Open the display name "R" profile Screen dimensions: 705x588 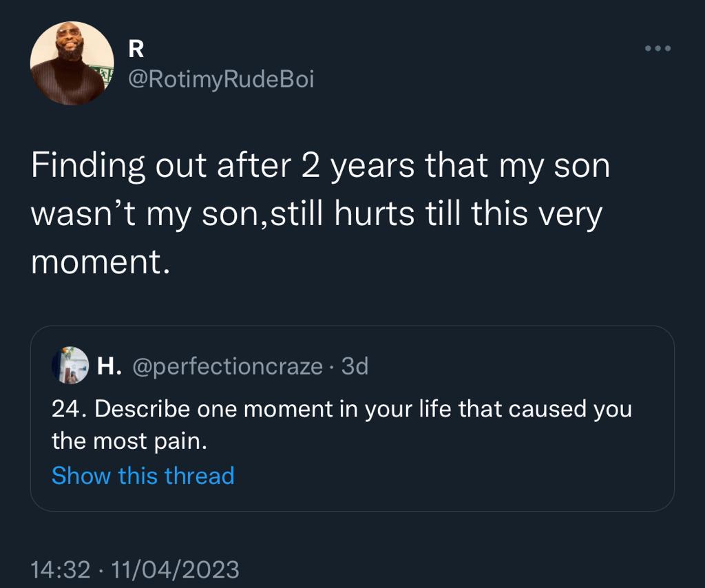tap(136, 49)
